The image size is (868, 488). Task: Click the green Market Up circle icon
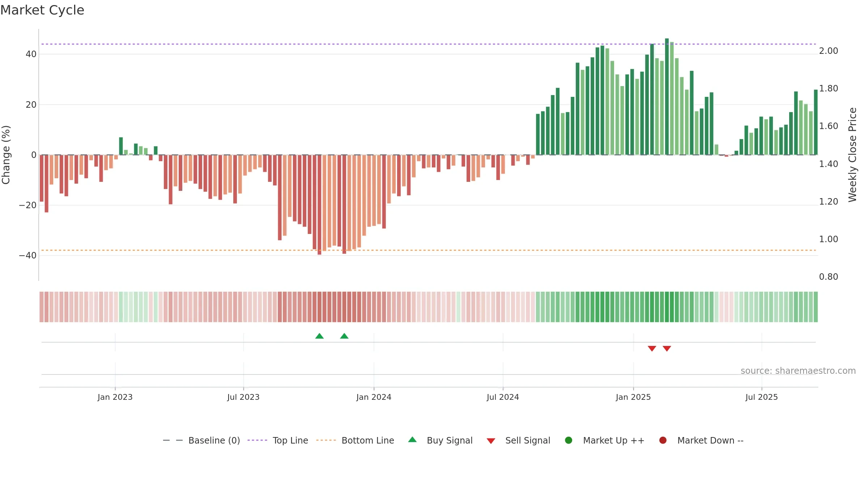(x=569, y=440)
